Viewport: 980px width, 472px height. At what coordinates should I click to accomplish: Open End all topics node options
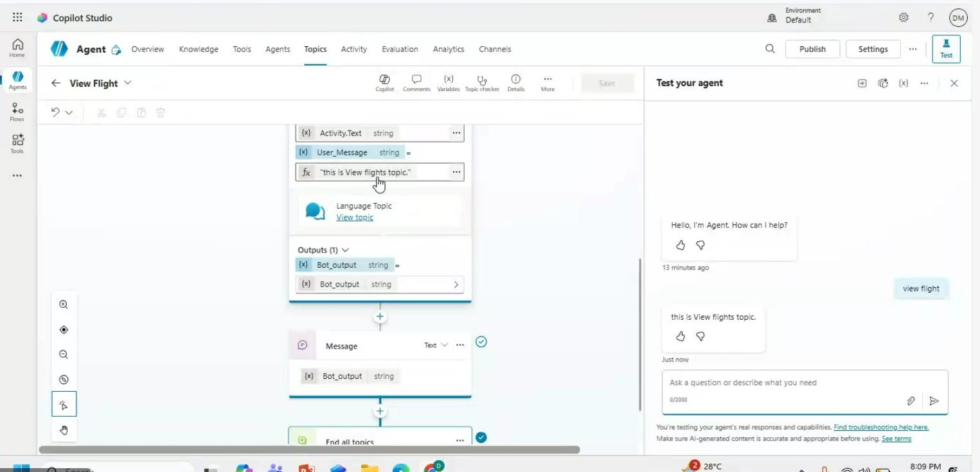tap(460, 441)
